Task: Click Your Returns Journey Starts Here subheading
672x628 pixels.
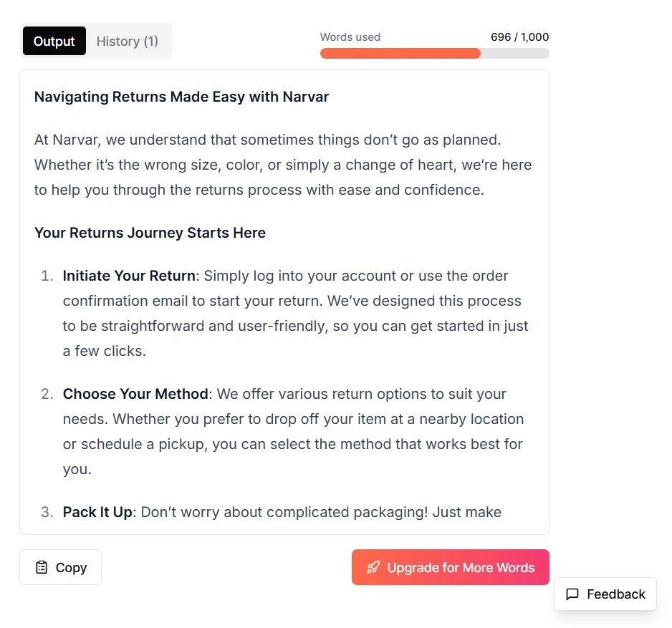Action: tap(150, 233)
